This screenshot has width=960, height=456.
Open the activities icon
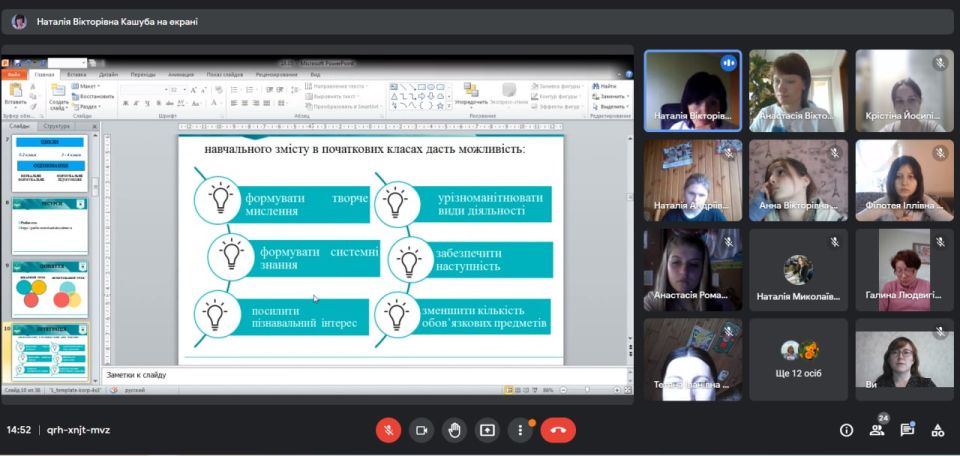(937, 430)
